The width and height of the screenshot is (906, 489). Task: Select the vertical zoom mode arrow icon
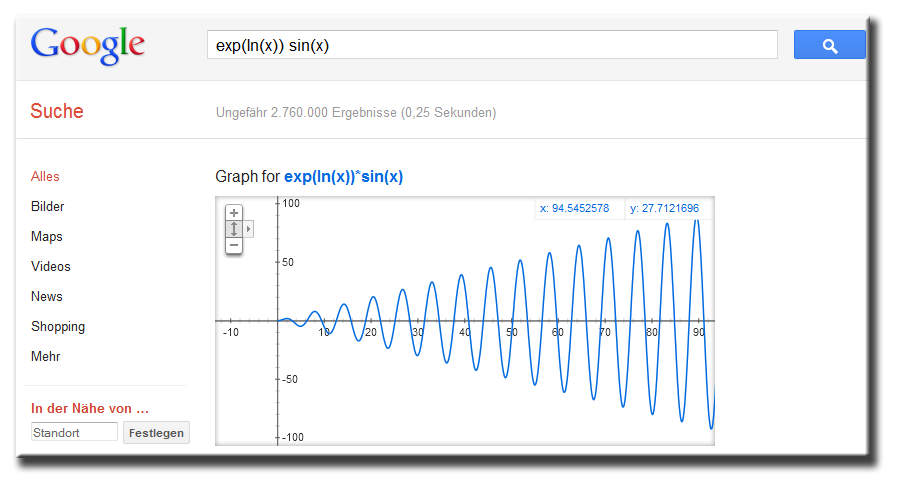(x=234, y=229)
